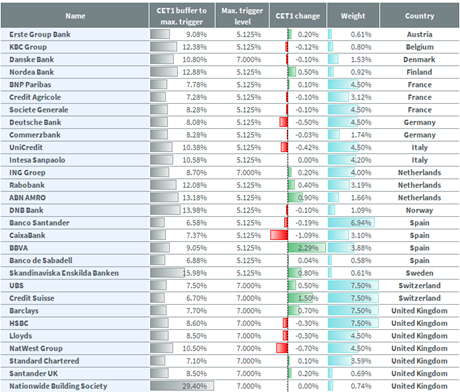Click the 13.18% buffer value for ABN AMRO
460x392 pixels.
tap(194, 198)
